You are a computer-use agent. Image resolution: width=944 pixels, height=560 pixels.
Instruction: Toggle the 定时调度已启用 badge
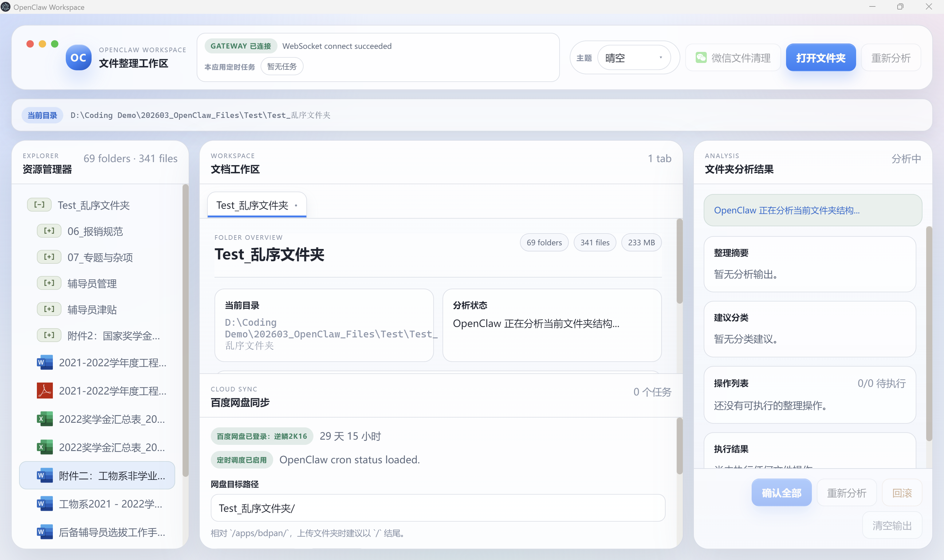click(242, 460)
